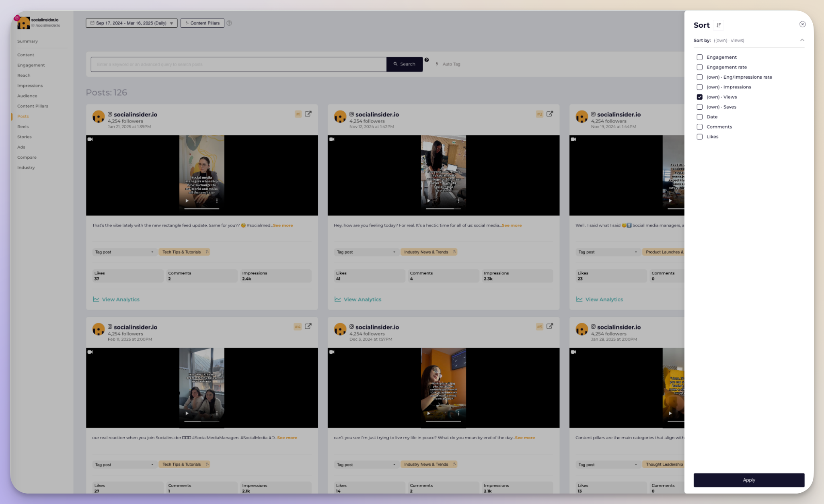The image size is (824, 504).
Task: Open the search help question mark
Action: click(427, 60)
